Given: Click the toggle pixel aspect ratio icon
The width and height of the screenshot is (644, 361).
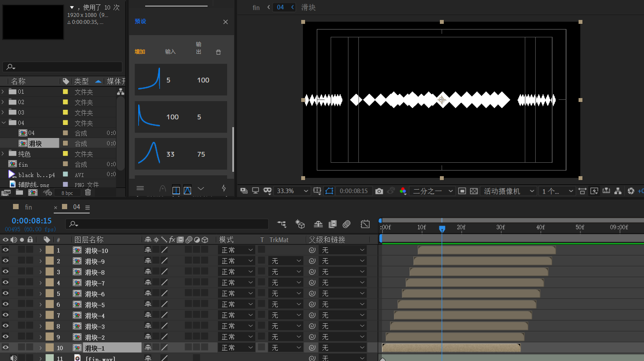Looking at the screenshot, I should 582,191.
